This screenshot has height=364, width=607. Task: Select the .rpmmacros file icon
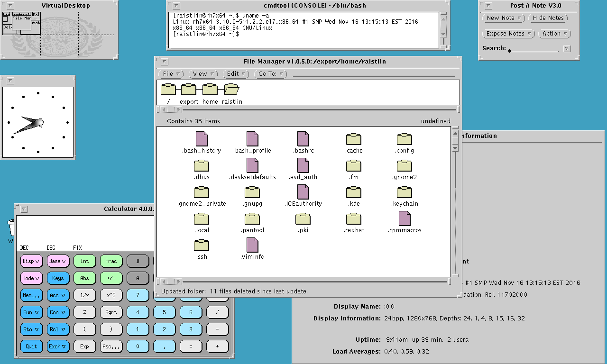[405, 218]
